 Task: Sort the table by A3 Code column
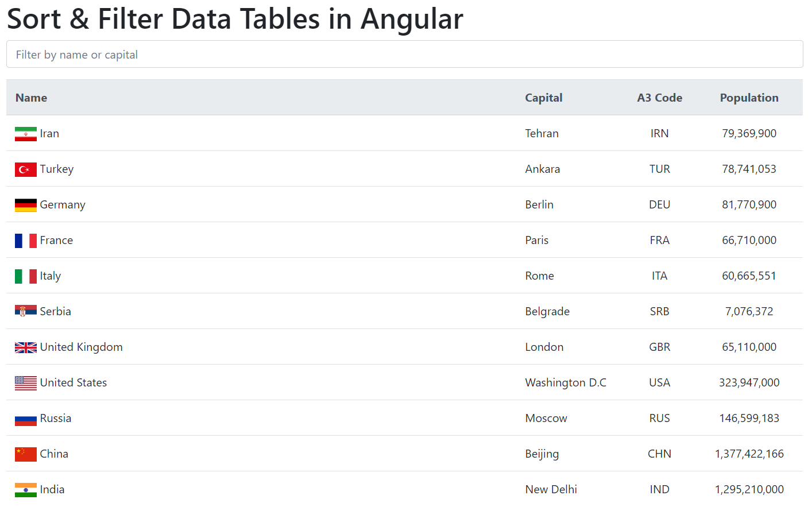click(659, 98)
